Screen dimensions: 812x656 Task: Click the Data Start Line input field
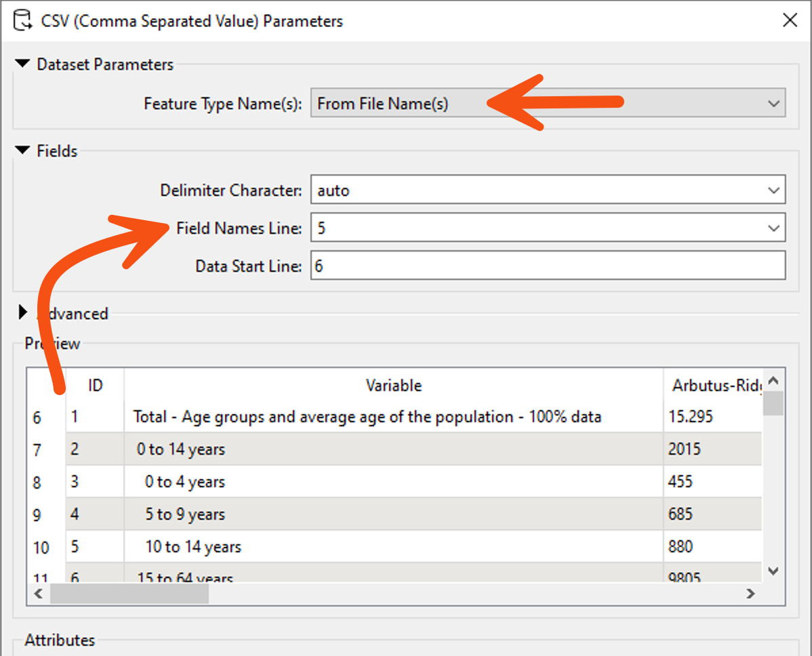pos(548,266)
